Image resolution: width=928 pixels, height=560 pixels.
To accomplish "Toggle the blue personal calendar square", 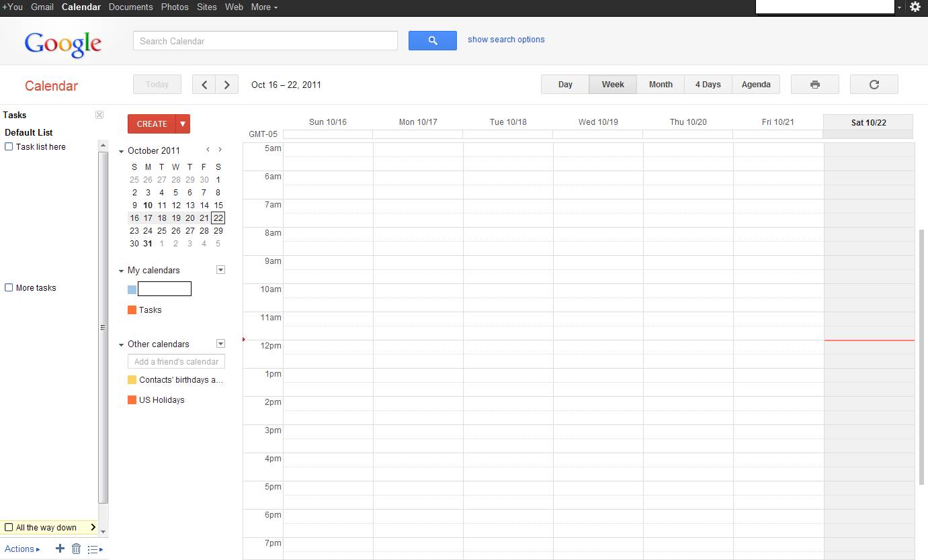I will (132, 289).
